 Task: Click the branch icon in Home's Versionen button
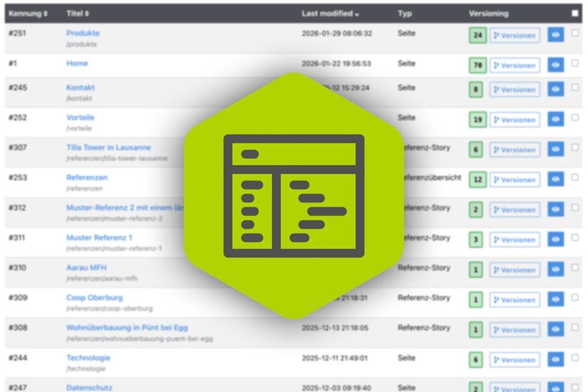pos(497,65)
